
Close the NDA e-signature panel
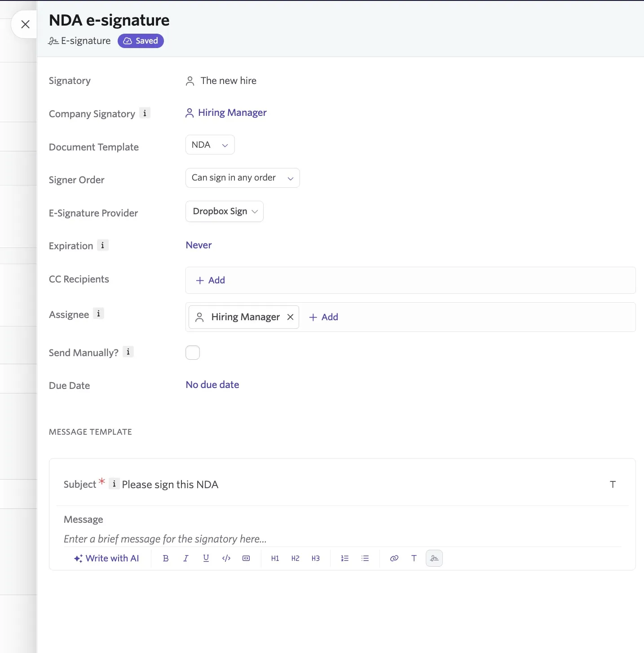pos(25,24)
